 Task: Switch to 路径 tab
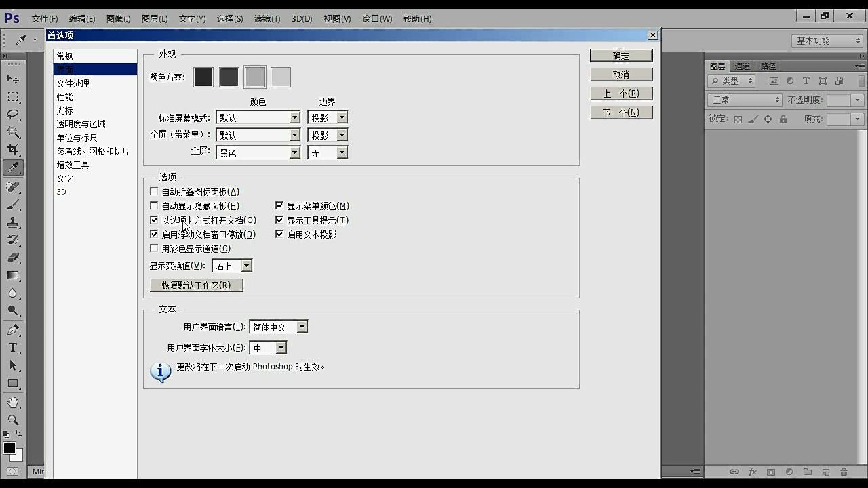click(x=768, y=66)
